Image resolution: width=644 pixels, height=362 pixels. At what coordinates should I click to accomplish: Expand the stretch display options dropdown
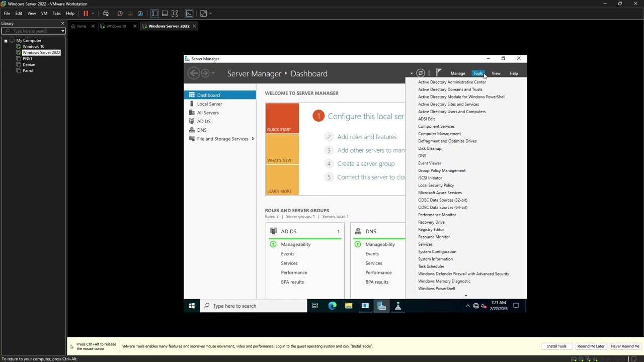pos(210,14)
